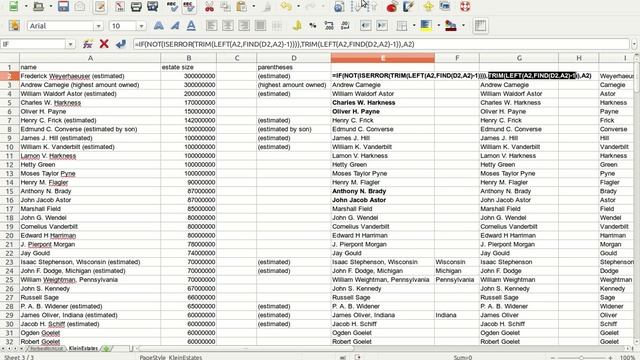The width and height of the screenshot is (640, 360).
Task: Toggle Bold formatting icon
Action: (x=159, y=26)
